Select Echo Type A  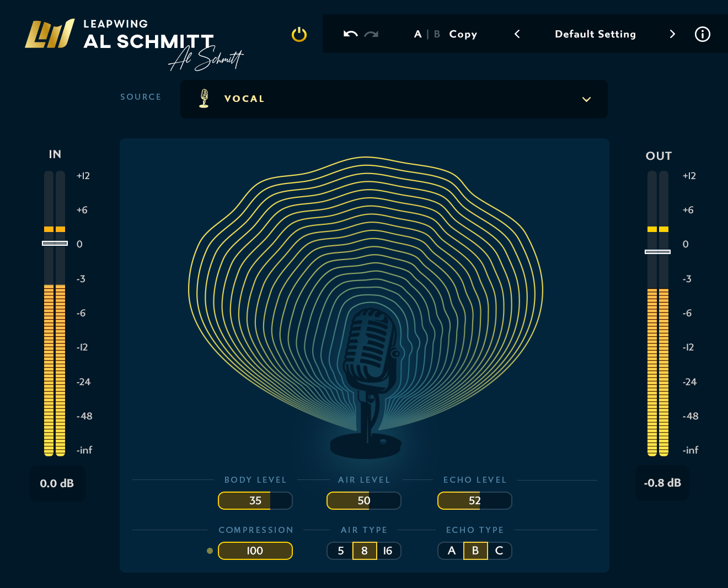click(x=451, y=551)
